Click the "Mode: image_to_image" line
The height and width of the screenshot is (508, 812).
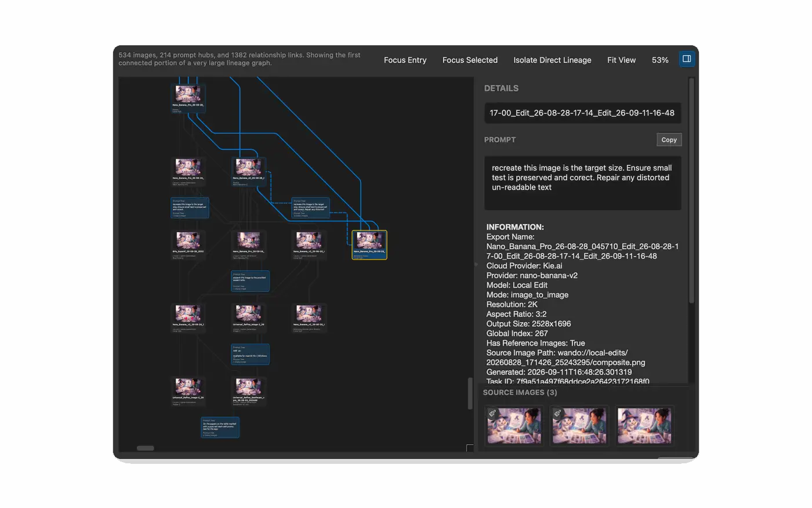(x=527, y=295)
